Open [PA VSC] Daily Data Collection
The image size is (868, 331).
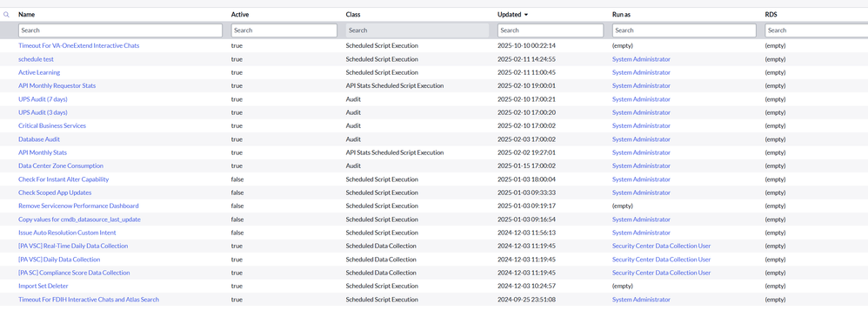(x=59, y=260)
